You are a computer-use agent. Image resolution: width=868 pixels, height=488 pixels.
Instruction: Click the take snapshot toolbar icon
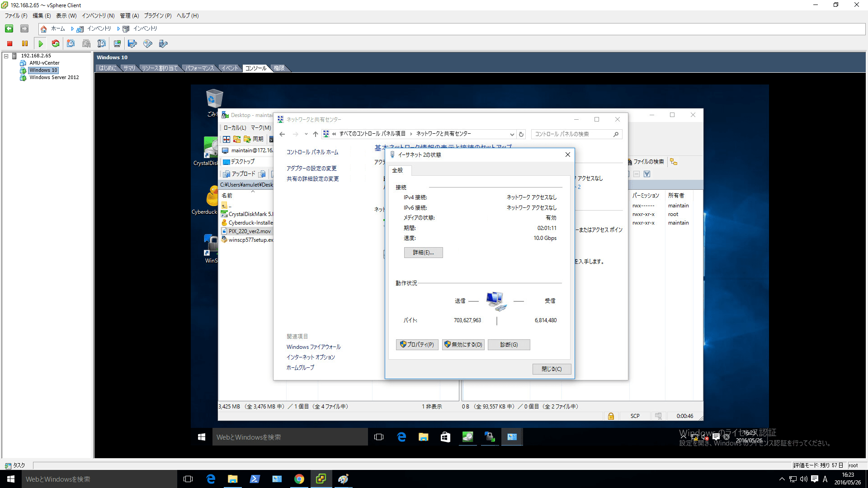(71, 44)
